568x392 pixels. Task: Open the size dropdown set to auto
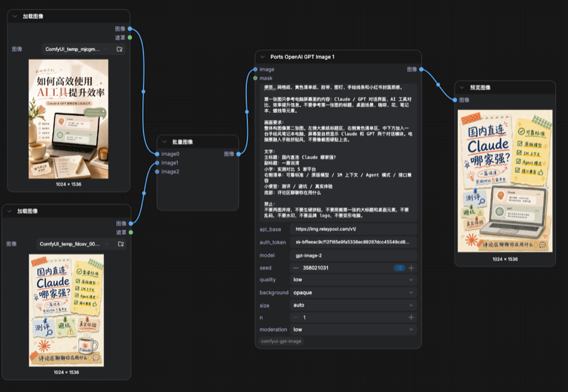click(353, 305)
